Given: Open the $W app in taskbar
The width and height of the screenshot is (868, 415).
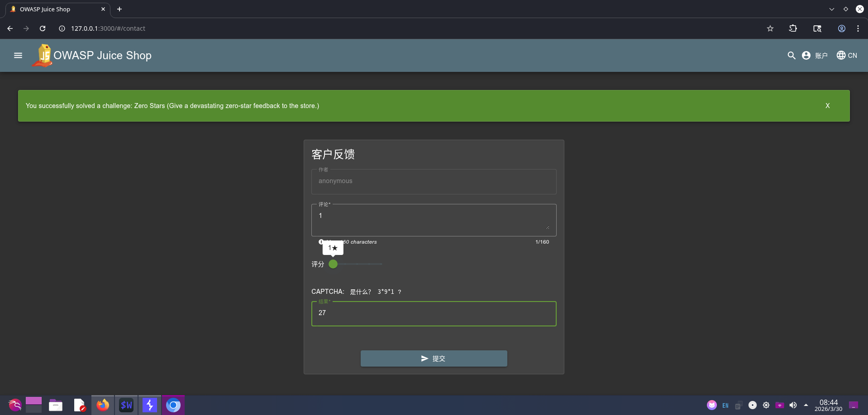Looking at the screenshot, I should (x=126, y=405).
